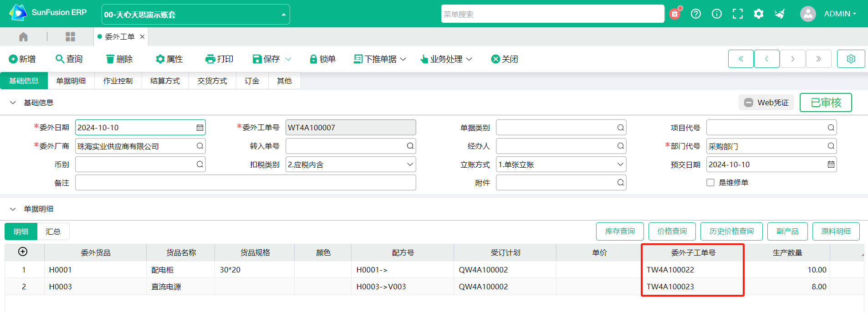Click the 副产品 button
Viewport: 868px width, 313px height.
[x=787, y=231]
